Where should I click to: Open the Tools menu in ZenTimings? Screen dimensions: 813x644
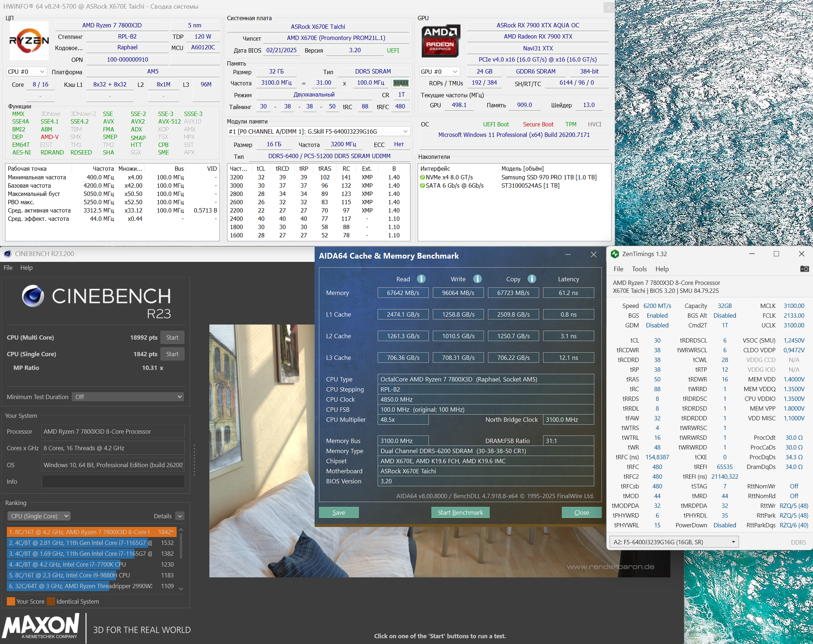point(639,269)
